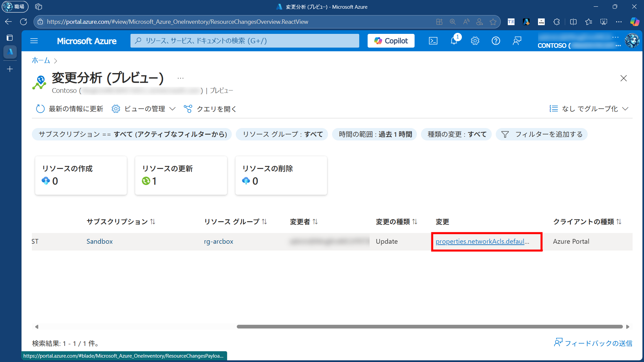This screenshot has height=362, width=644.
Task: Open portal settings gear icon
Action: click(475, 41)
